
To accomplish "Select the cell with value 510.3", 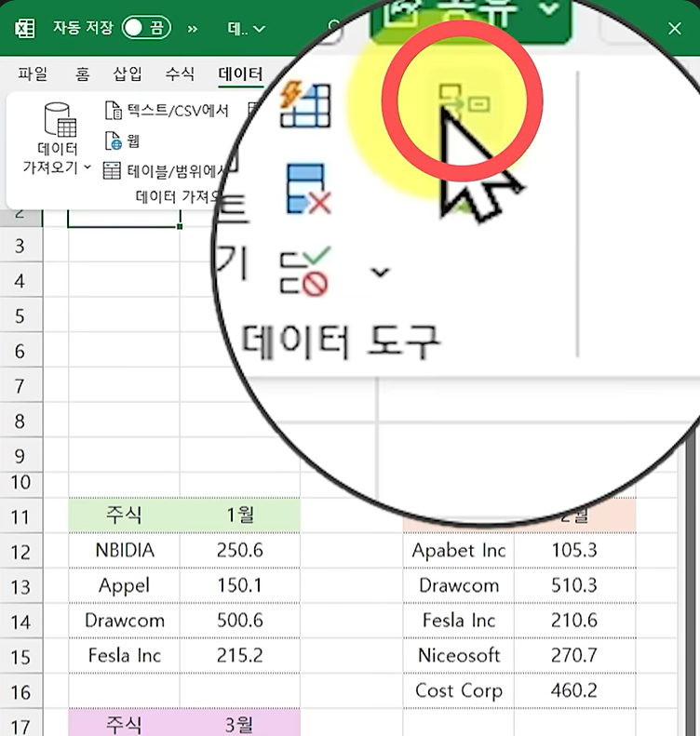I will [574, 586].
